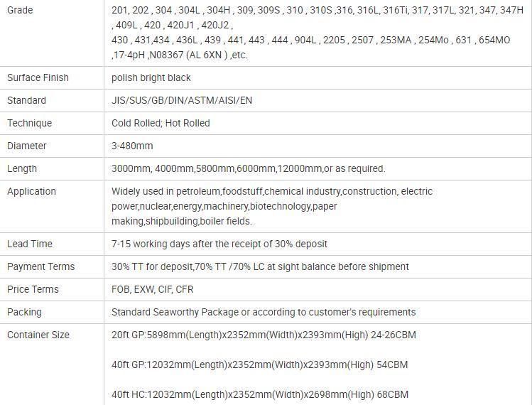Click the Grade row label

point(20,10)
